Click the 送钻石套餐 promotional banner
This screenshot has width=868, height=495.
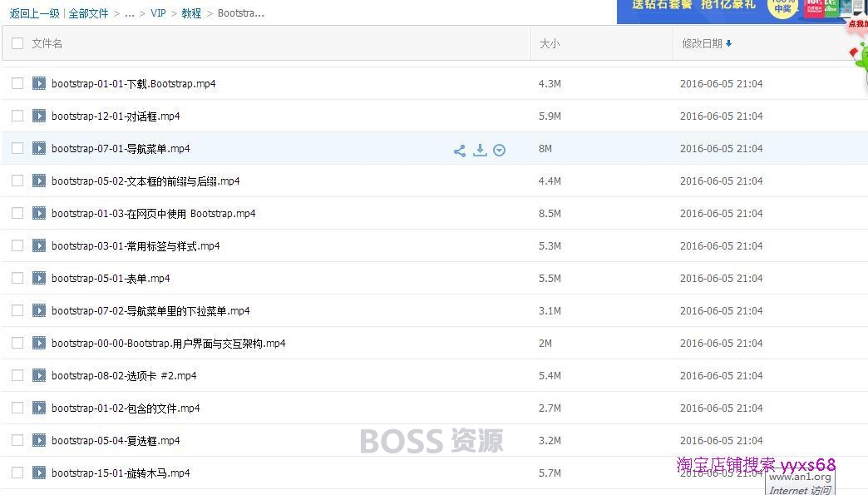(x=742, y=11)
